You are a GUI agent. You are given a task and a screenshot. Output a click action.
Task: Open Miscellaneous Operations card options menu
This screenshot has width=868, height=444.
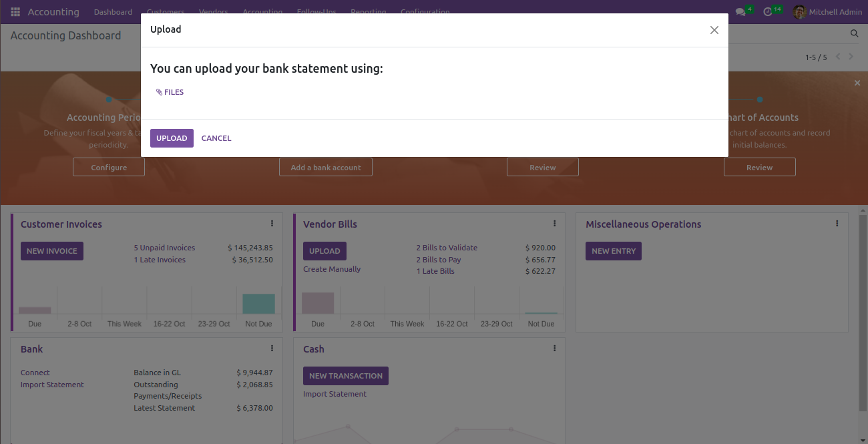(837, 224)
